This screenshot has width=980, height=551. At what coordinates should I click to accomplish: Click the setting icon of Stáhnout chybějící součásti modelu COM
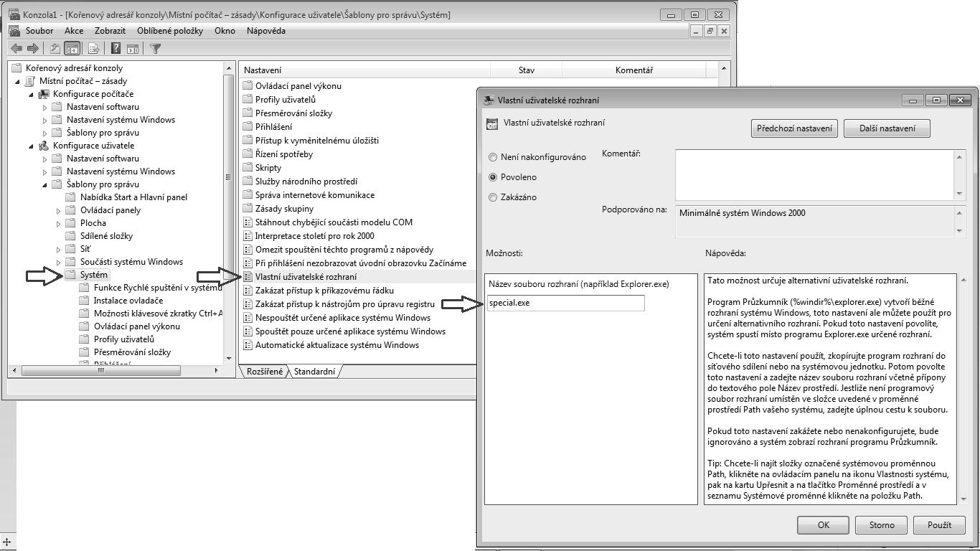248,222
